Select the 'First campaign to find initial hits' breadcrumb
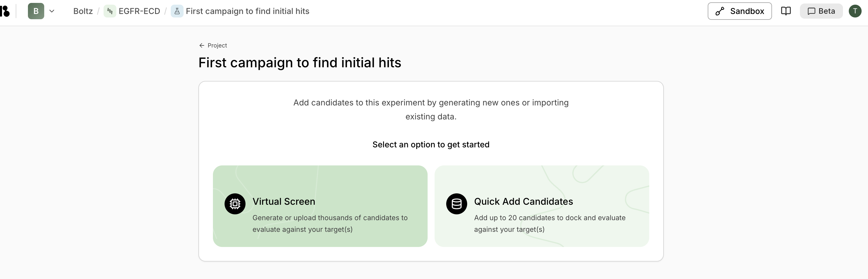868x279 pixels. click(247, 11)
